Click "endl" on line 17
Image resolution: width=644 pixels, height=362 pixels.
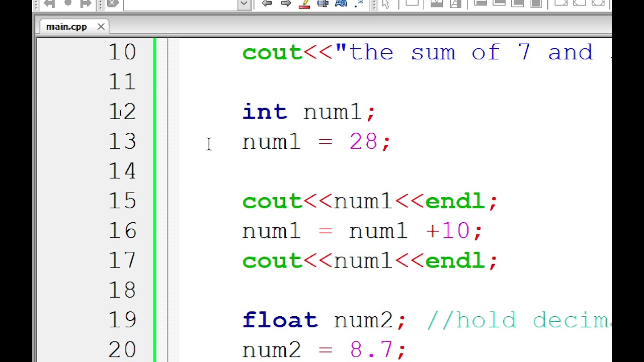point(455,260)
